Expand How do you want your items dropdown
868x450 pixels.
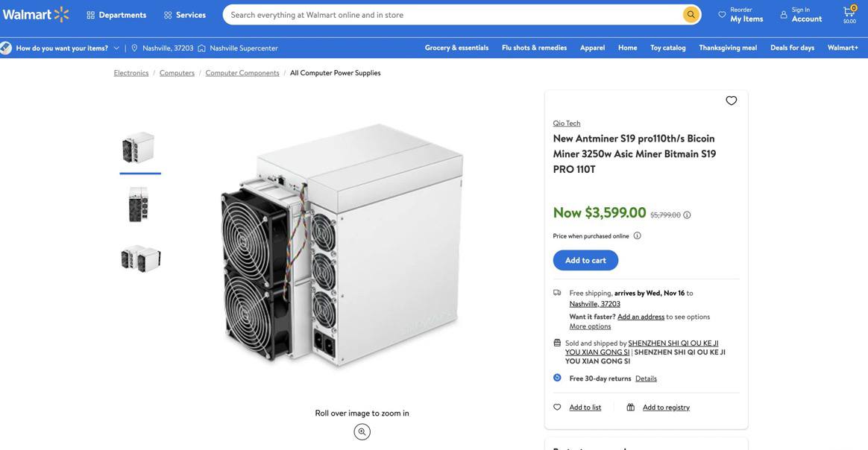(x=116, y=48)
